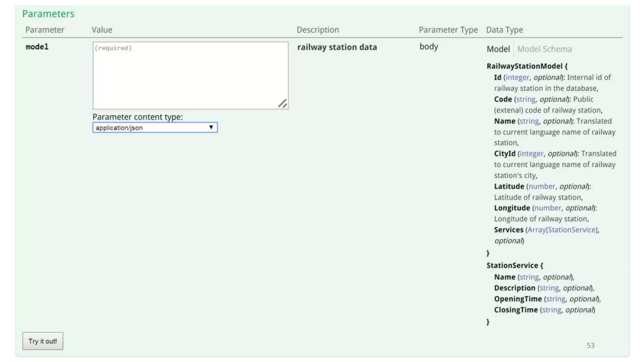Click the Parameters section title
Viewport: 644px width, 362px height.
pos(48,14)
